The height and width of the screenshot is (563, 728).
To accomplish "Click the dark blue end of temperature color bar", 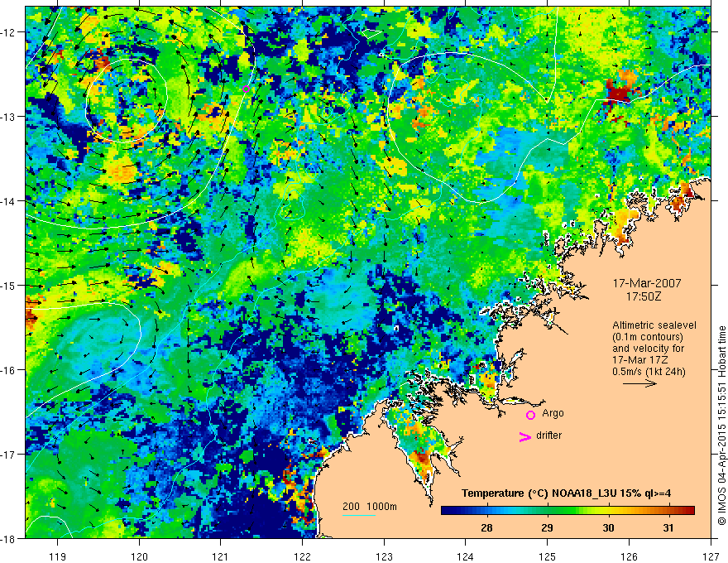I will point(448,511).
